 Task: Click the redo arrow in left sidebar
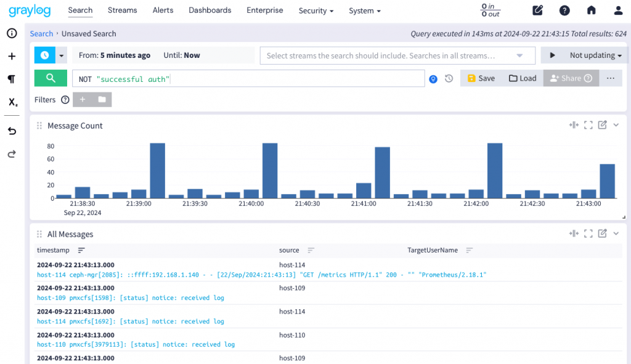12,154
